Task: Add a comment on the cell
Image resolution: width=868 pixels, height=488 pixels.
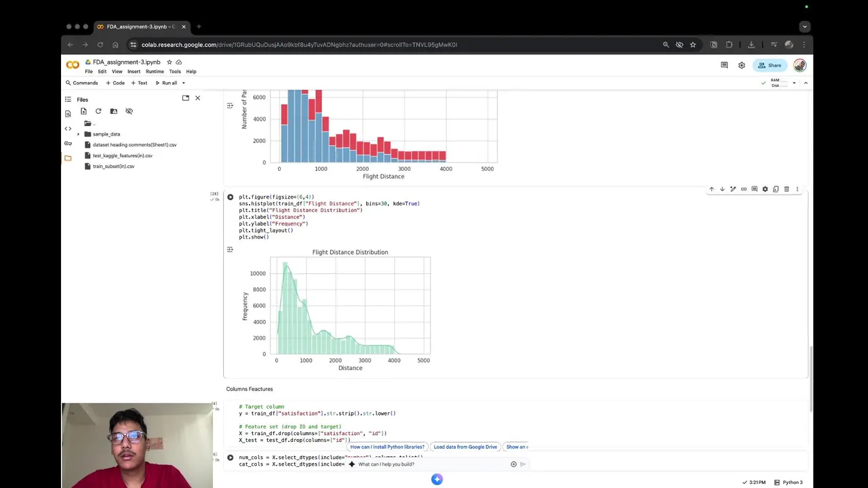Action: pos(754,189)
